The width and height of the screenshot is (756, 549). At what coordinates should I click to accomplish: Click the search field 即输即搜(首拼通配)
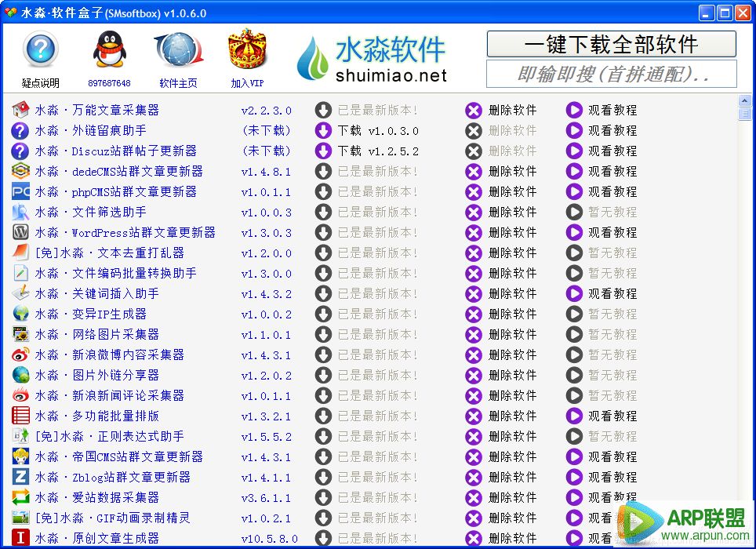(x=612, y=74)
